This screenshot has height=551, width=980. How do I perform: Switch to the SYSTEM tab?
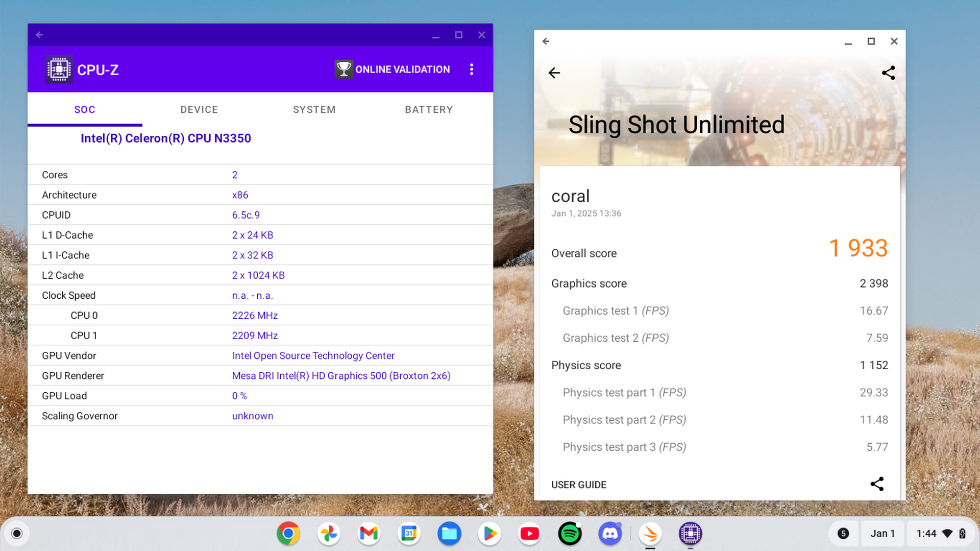314,109
